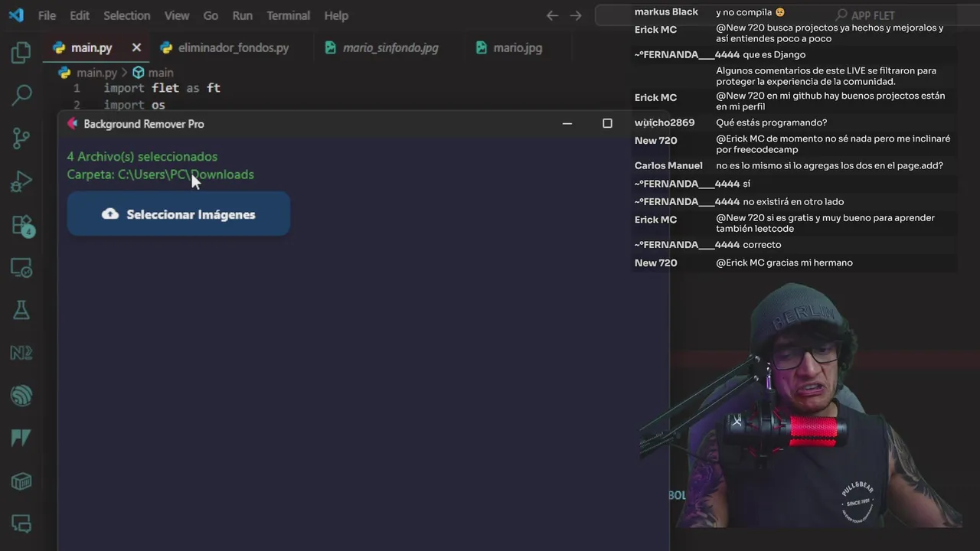Open the Remote Explorer view
The height and width of the screenshot is (551, 980).
(x=21, y=269)
